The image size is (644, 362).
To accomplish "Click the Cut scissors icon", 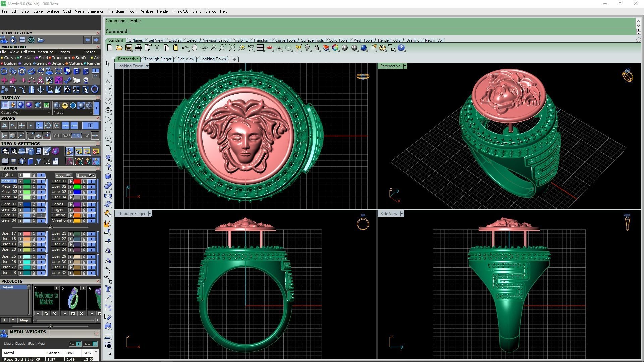I will (157, 48).
